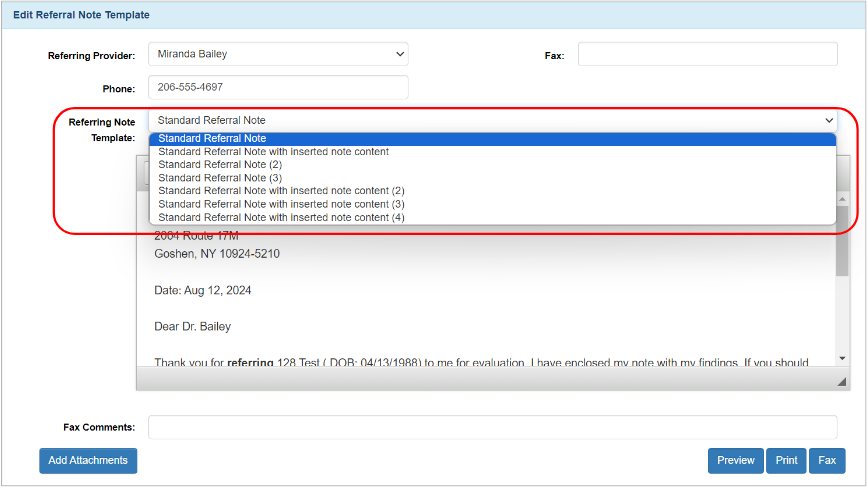Screen dimensions: 867x488
Task: Click the editor resize handle at bottom-right corner
Action: click(841, 382)
